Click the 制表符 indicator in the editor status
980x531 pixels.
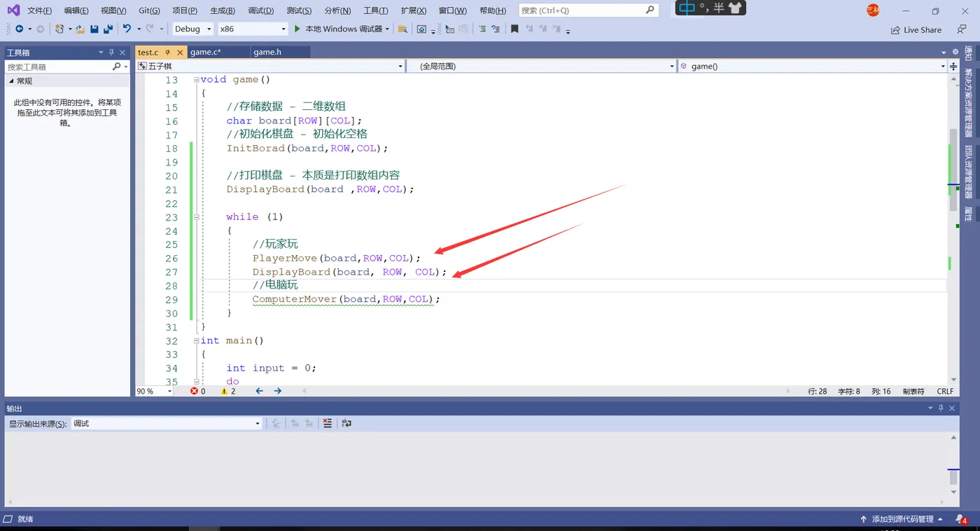(x=913, y=392)
